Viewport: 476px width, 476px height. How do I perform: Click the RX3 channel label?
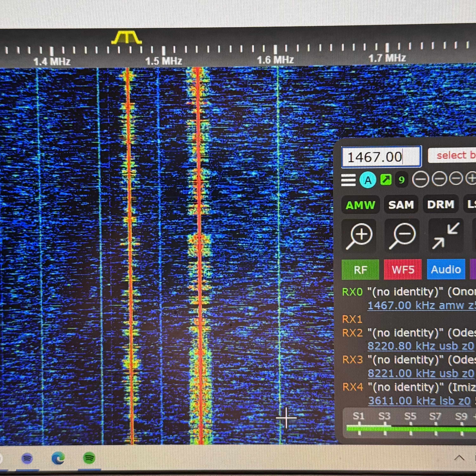pos(353,360)
